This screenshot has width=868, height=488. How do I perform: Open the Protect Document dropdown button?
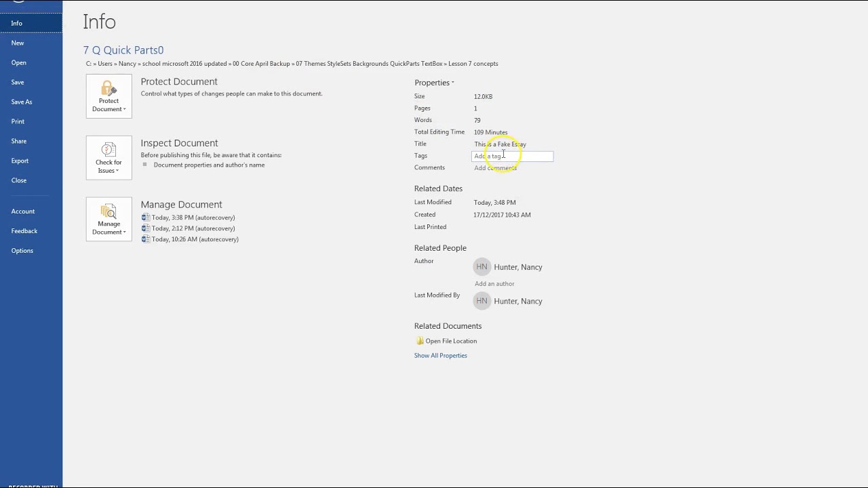[108, 96]
